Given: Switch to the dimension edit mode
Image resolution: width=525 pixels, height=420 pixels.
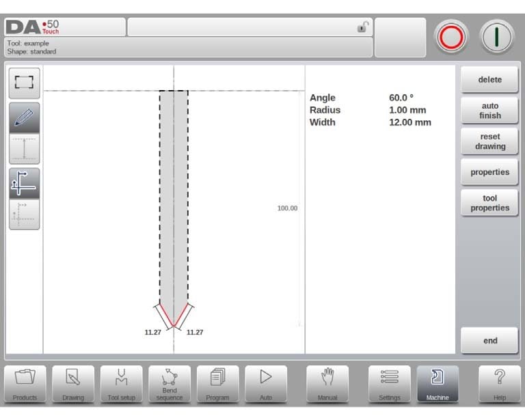Looking at the screenshot, I should [24, 148].
